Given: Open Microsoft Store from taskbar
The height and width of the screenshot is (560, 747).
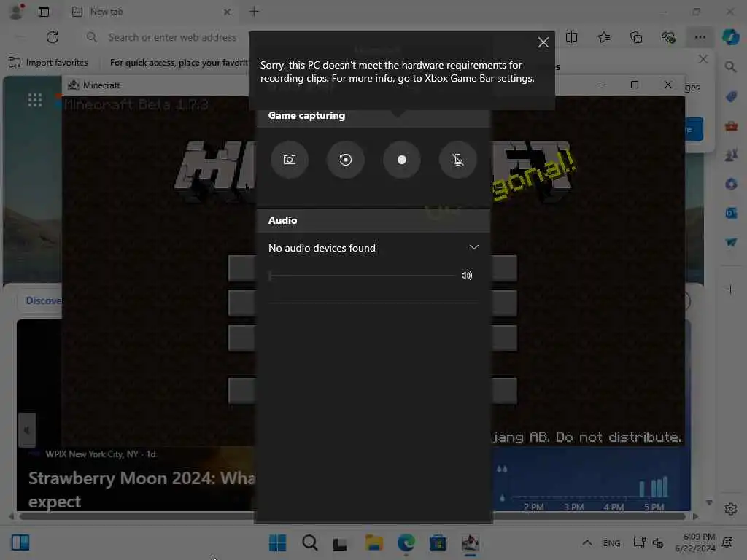Looking at the screenshot, I should 438,542.
